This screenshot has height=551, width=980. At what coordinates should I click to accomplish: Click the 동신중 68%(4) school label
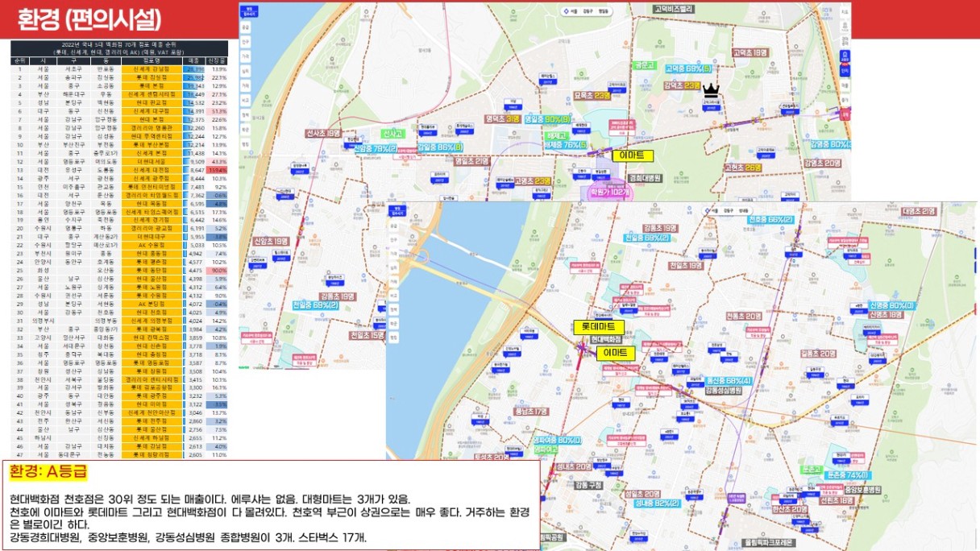tap(729, 380)
